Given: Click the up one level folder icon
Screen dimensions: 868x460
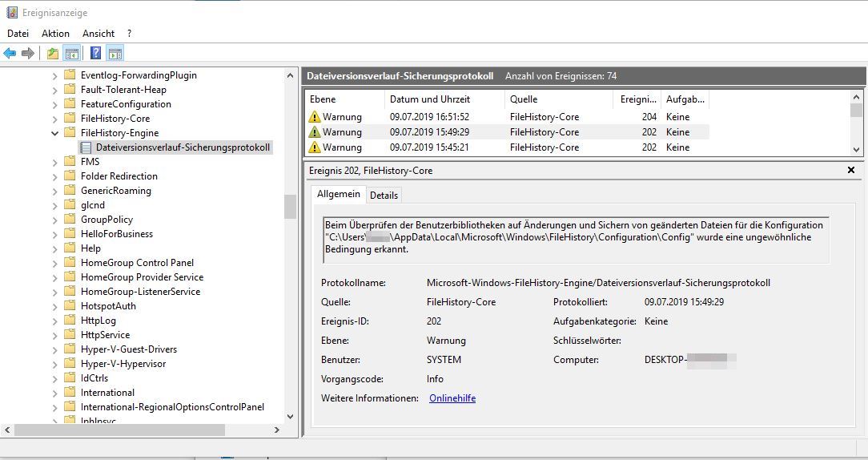Looking at the screenshot, I should click(53, 54).
